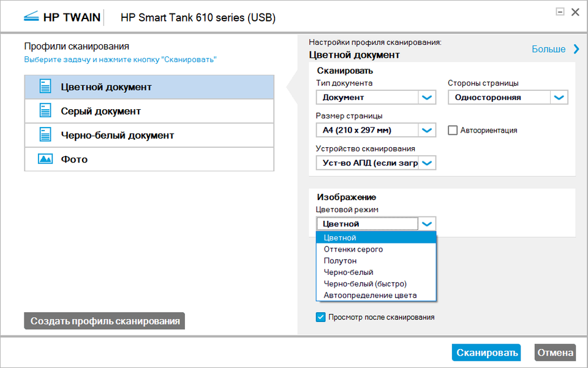Minimize the HP TWAIN window
Viewport: 588px width, 368px height.
pos(560,12)
